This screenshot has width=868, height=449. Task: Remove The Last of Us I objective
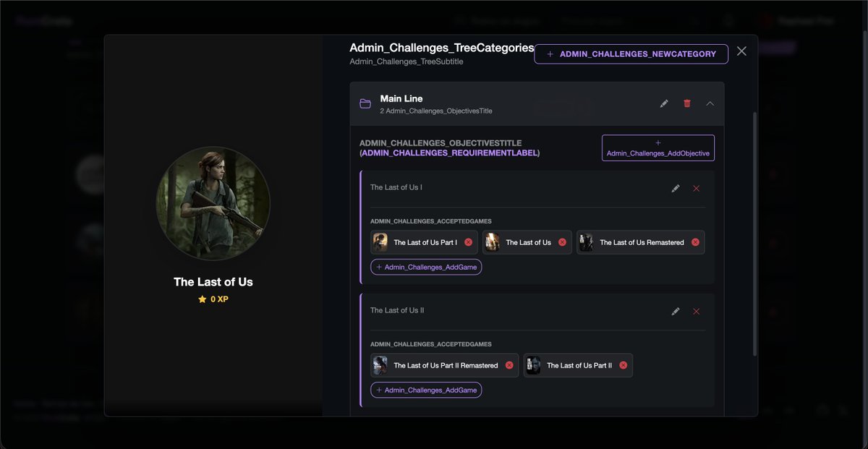(697, 188)
